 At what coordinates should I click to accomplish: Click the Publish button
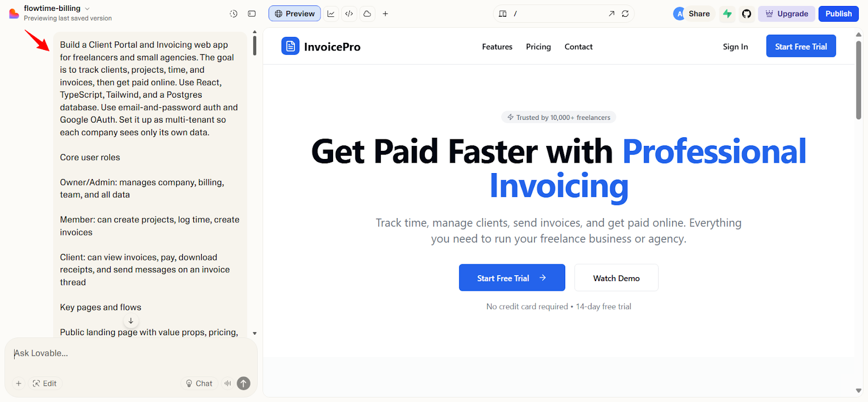coord(839,14)
